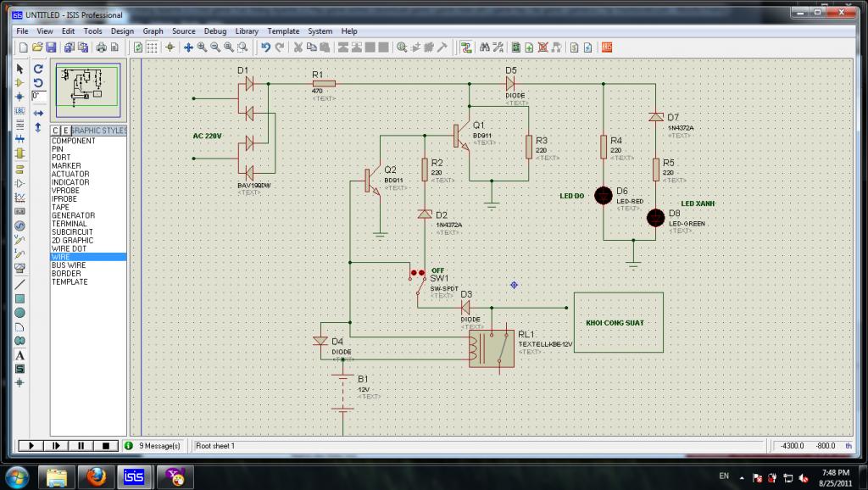Toggle the grid display toolbar button
The height and width of the screenshot is (490, 868).
click(x=151, y=47)
